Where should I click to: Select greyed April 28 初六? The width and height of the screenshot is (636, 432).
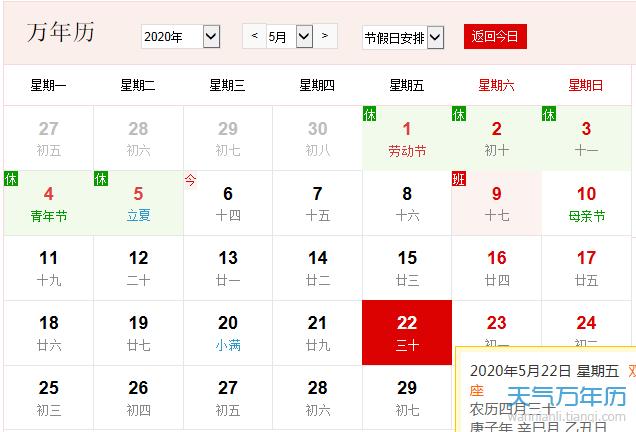click(x=138, y=138)
